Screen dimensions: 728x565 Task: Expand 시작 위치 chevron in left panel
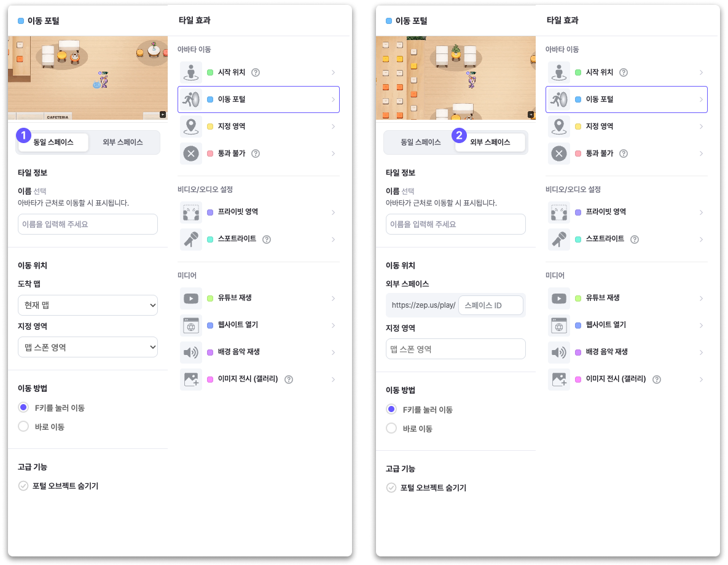pos(334,72)
